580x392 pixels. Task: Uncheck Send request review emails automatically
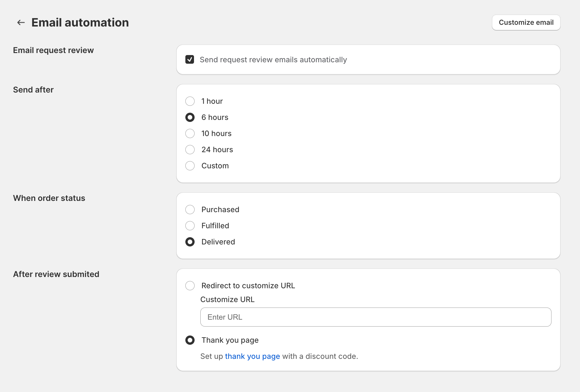click(x=190, y=59)
